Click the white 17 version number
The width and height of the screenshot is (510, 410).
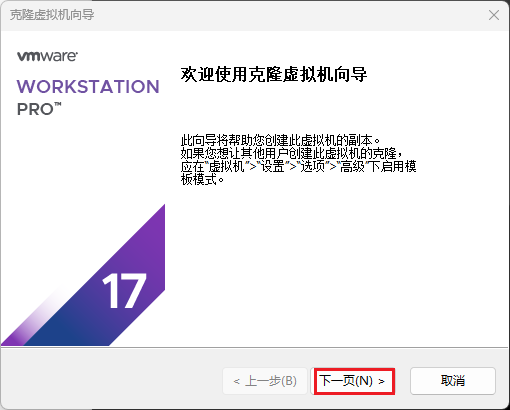[124, 291]
